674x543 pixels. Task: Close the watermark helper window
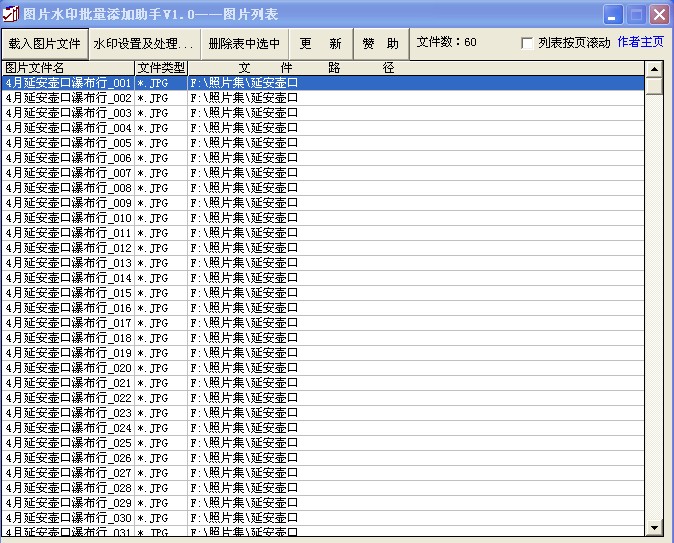[659, 14]
